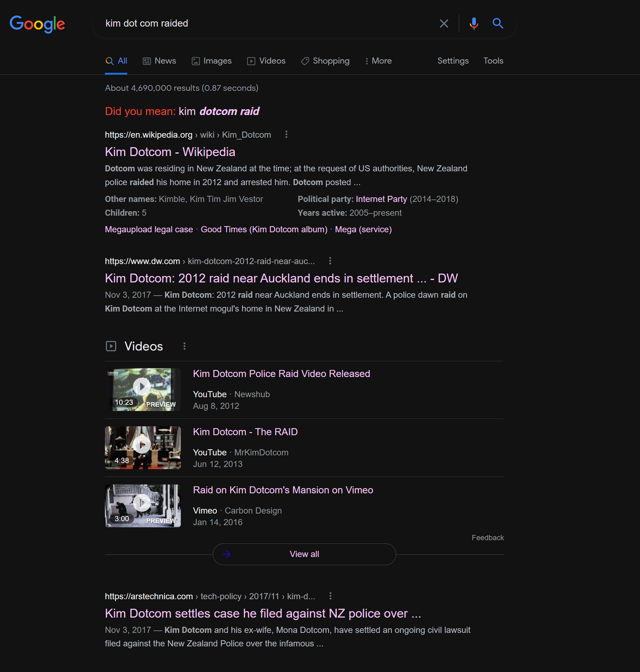Switch to the Images tab

tap(212, 61)
